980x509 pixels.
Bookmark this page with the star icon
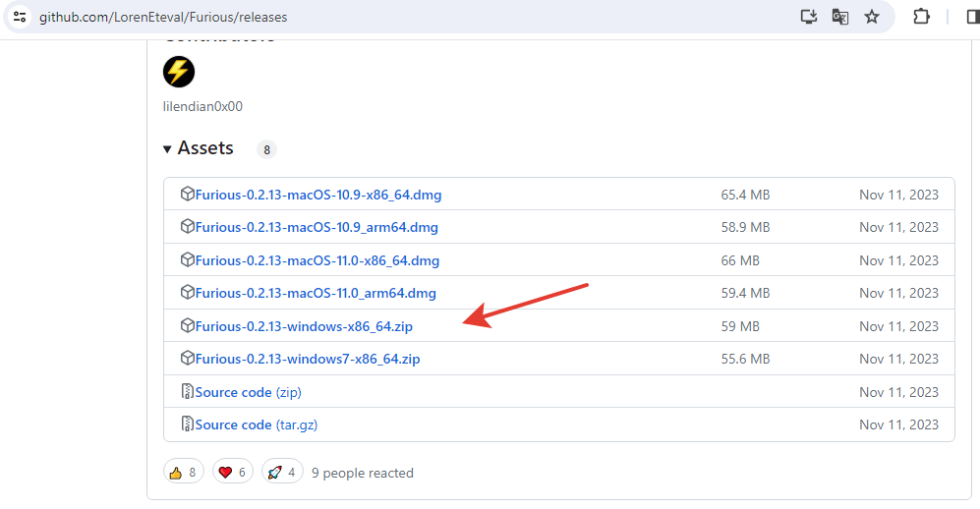[872, 17]
